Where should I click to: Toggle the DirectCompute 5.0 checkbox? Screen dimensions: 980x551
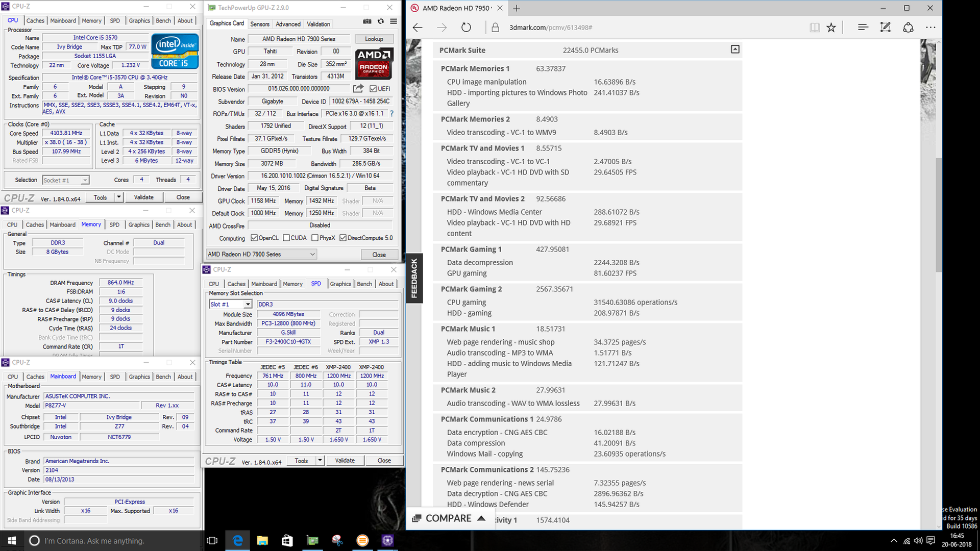(343, 238)
